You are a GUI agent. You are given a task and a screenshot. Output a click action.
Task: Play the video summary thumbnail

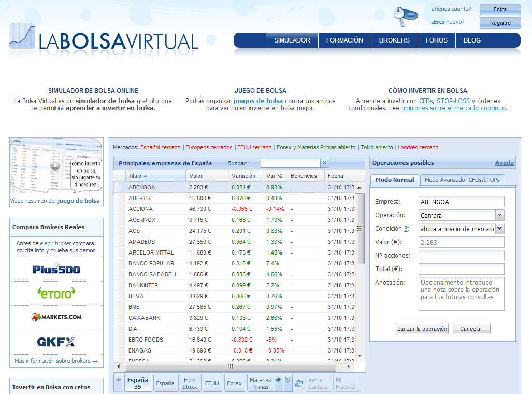click(x=55, y=166)
